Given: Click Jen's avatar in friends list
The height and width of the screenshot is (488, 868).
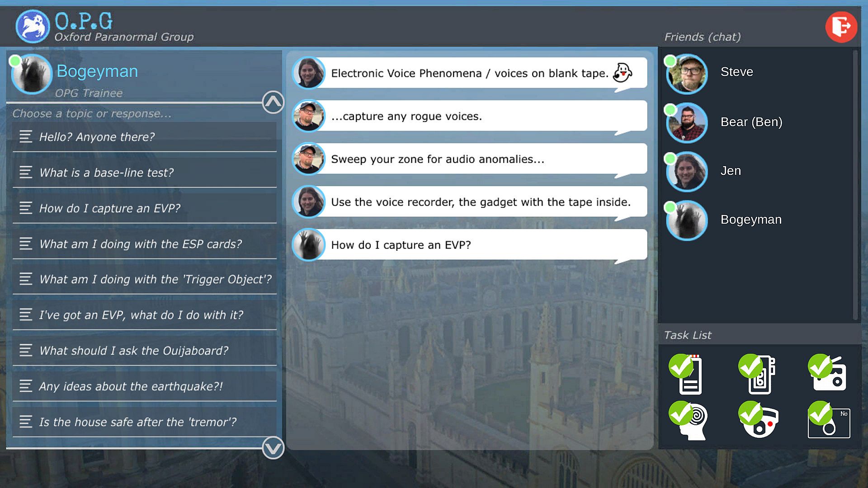Looking at the screenshot, I should (x=687, y=171).
